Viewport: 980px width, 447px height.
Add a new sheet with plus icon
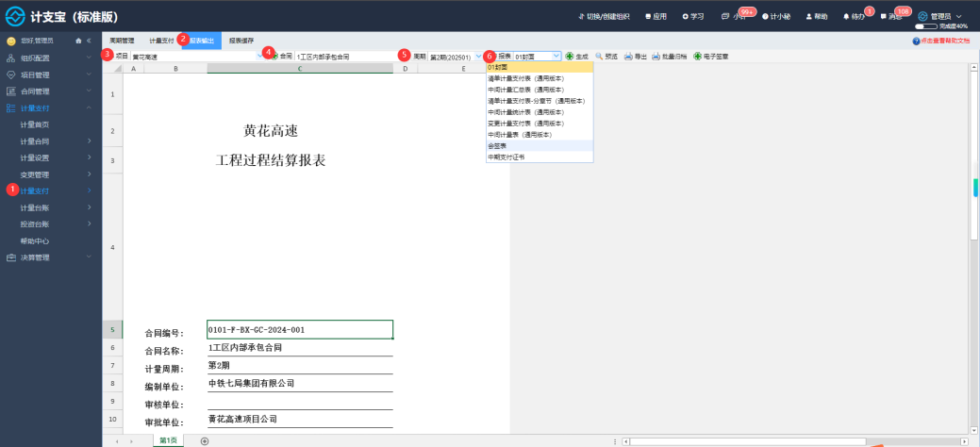pos(205,441)
